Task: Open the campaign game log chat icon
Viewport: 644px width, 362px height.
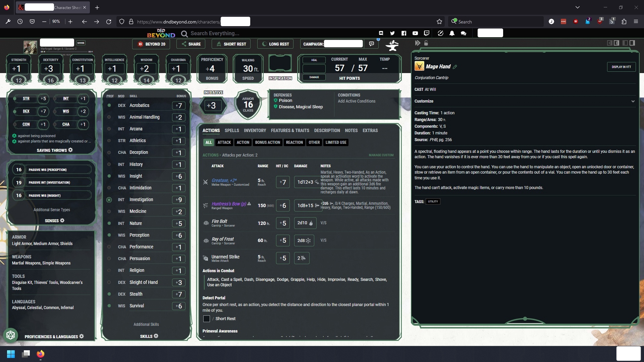Action: point(371,44)
